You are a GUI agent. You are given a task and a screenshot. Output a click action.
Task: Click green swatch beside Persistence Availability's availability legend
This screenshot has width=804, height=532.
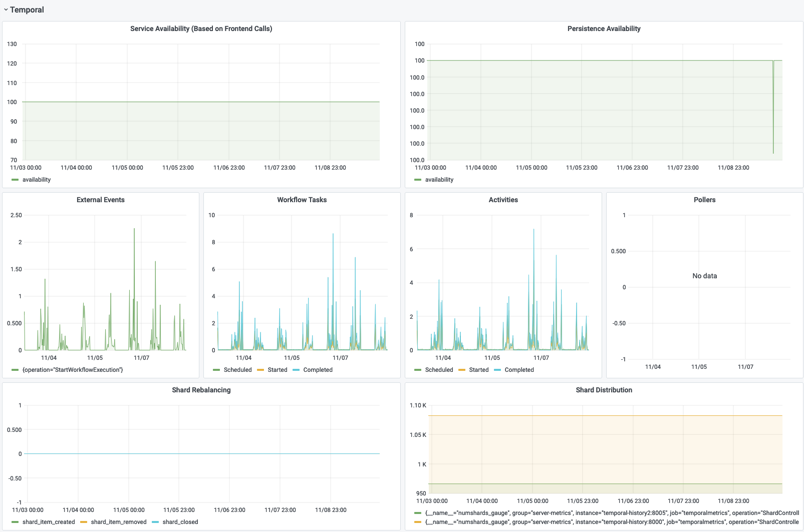418,180
